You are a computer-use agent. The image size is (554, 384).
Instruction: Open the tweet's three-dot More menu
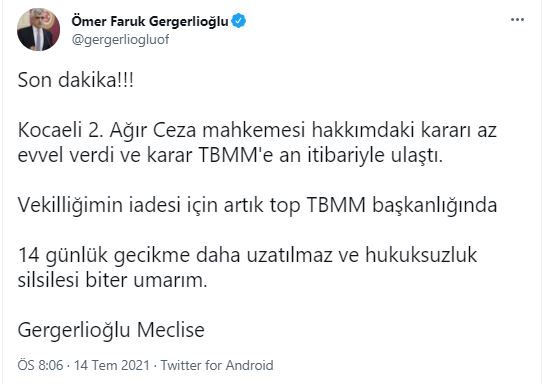517,20
